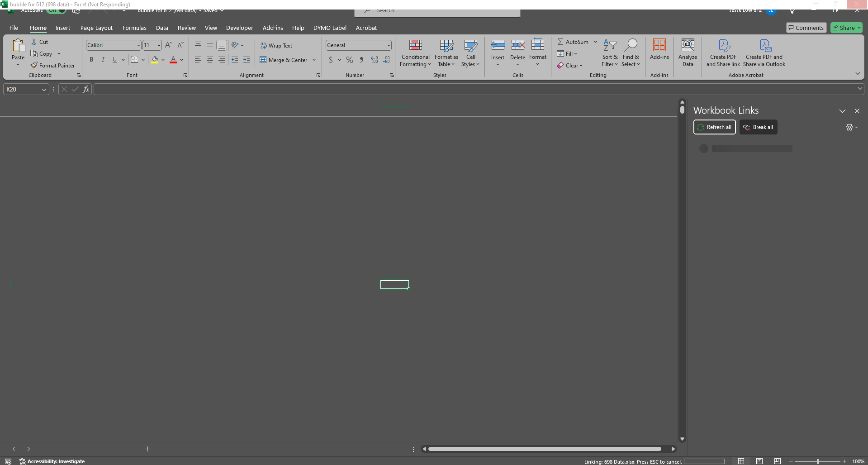Viewport: 868px width, 465px height.
Task: Open Conditional Formatting menu
Action: (416, 53)
